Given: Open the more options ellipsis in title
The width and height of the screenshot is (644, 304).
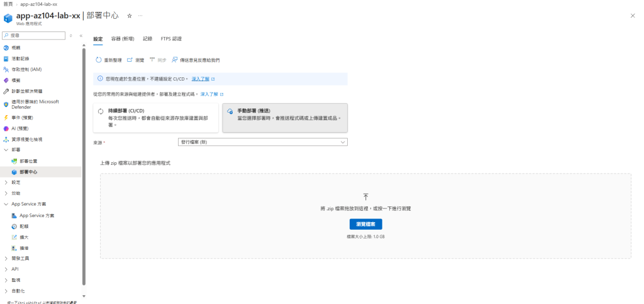Looking at the screenshot, I should tap(140, 16).
